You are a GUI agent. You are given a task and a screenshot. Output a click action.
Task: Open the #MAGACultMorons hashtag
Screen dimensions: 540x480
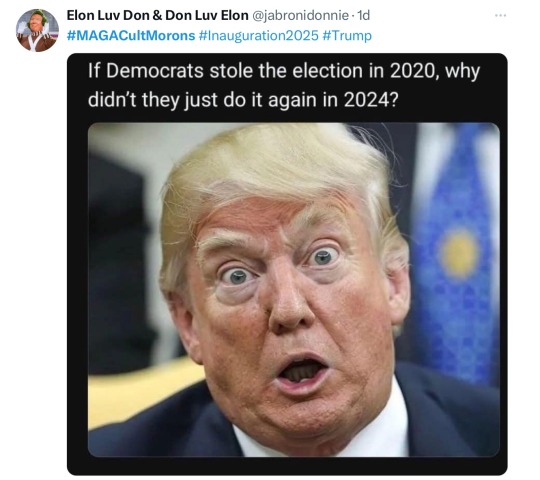click(x=131, y=35)
